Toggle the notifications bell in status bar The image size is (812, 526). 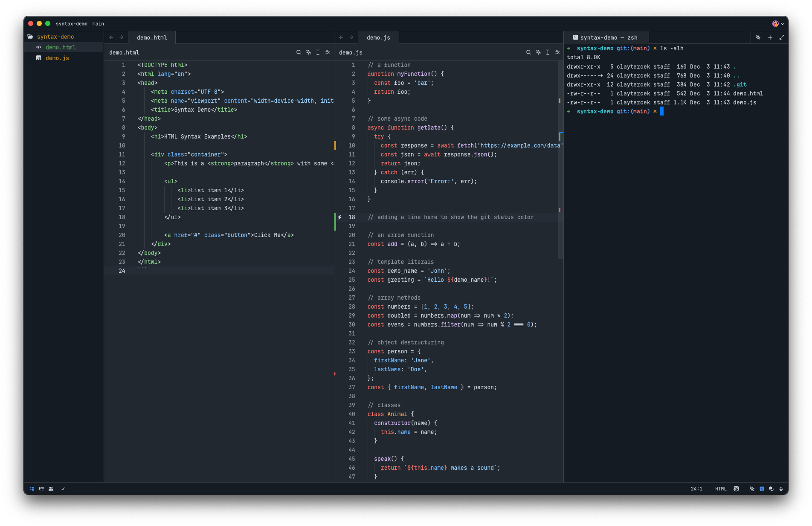[x=781, y=489]
